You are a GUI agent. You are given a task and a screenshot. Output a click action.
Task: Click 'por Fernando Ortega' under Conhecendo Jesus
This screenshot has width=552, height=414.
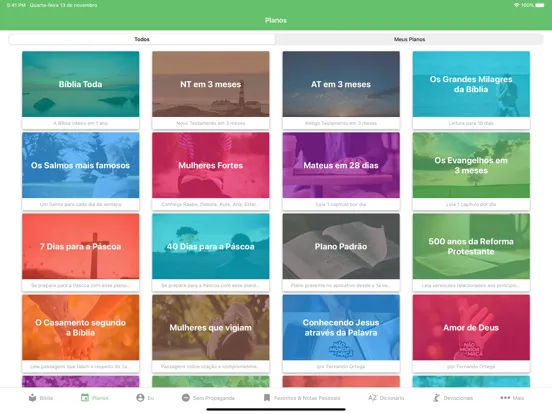point(341,366)
